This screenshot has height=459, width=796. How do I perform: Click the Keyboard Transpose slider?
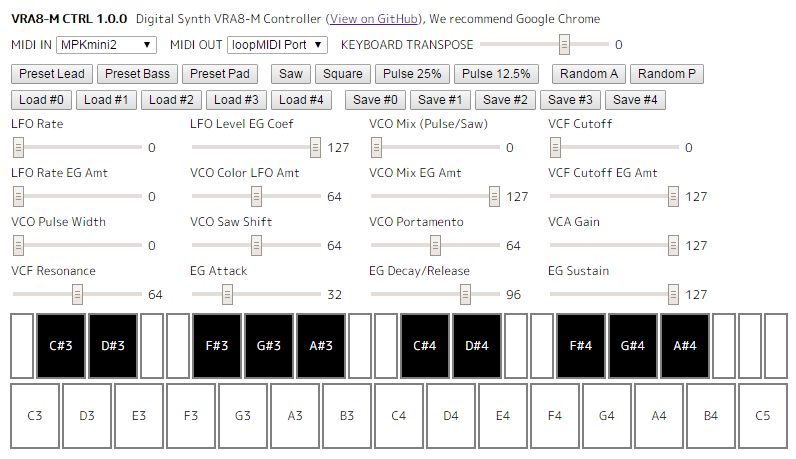(564, 44)
